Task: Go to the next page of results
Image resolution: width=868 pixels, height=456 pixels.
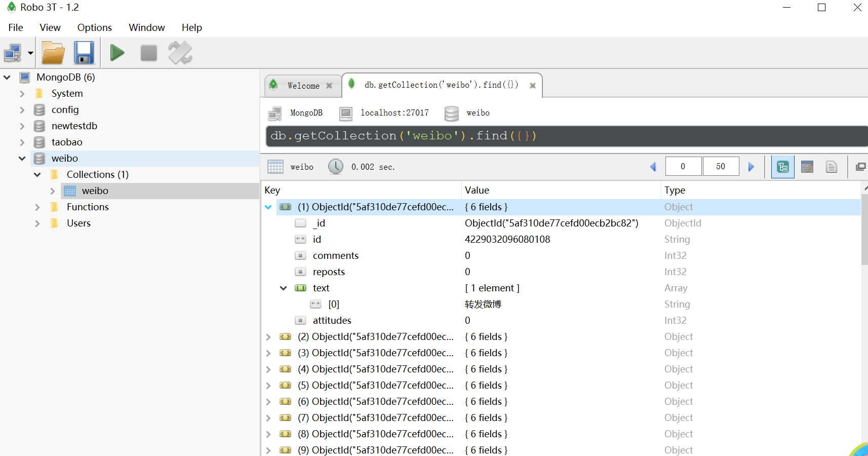Action: point(751,167)
